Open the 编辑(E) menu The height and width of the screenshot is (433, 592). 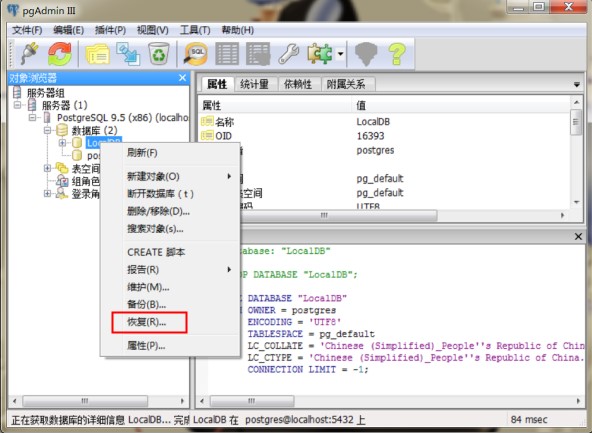pyautogui.click(x=68, y=30)
